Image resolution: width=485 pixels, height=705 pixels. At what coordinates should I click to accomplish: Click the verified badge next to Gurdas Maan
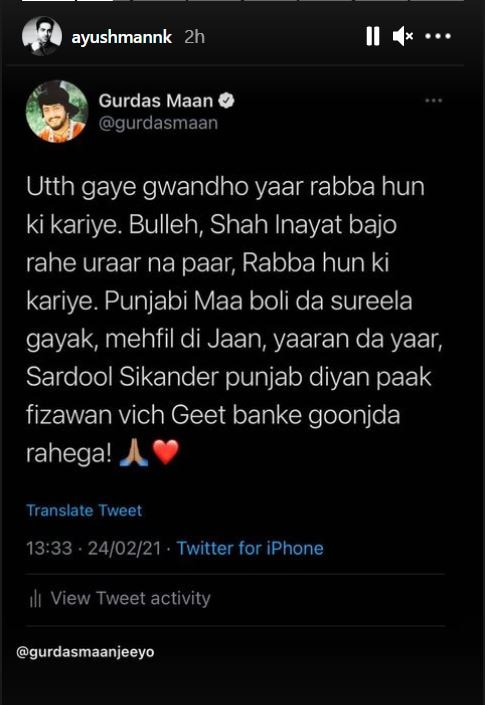pos(226,100)
